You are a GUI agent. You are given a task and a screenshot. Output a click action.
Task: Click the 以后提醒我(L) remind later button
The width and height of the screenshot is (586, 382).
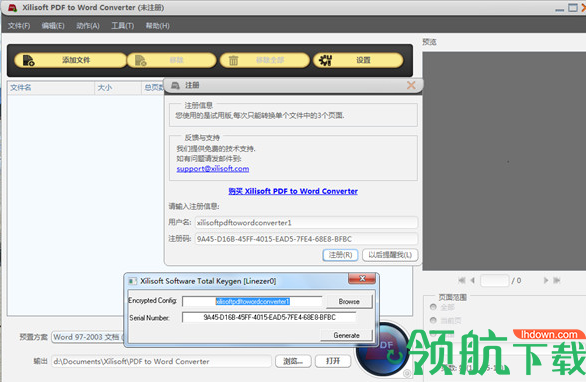click(x=390, y=255)
